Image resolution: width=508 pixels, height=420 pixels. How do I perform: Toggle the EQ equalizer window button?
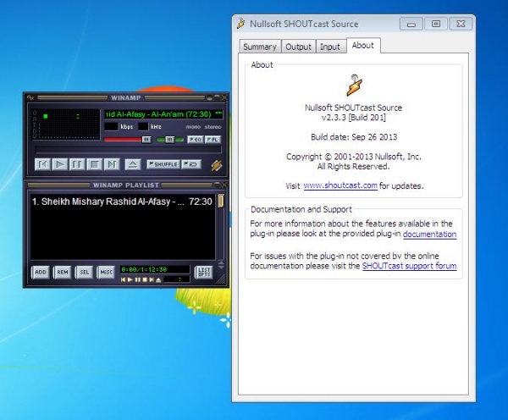pyautogui.click(x=196, y=140)
